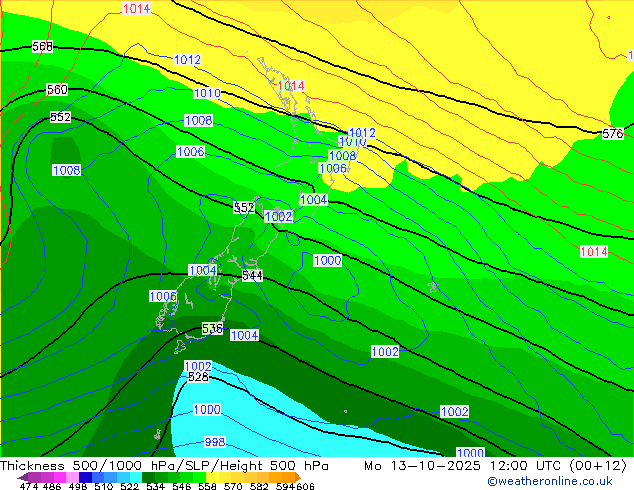Viewport: 634px width, 490px height.
Task: Pick the dark blue swatch in the thickness legend
Action: [x=85, y=477]
